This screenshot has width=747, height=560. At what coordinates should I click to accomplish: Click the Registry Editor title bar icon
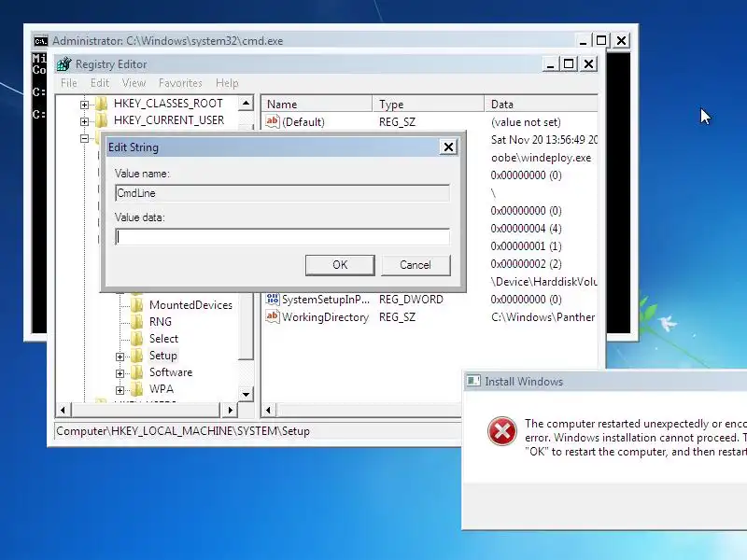click(x=63, y=64)
